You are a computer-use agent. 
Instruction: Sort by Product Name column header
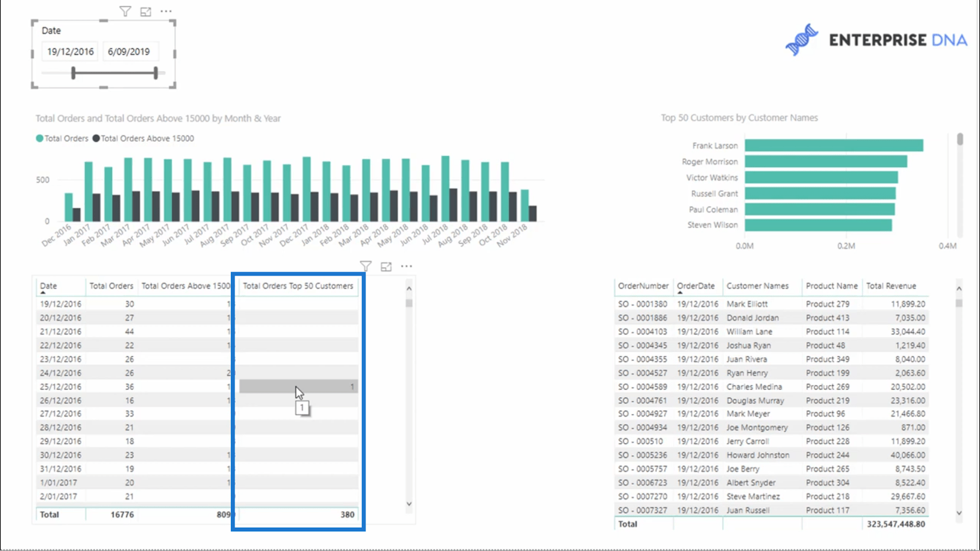pyautogui.click(x=832, y=286)
